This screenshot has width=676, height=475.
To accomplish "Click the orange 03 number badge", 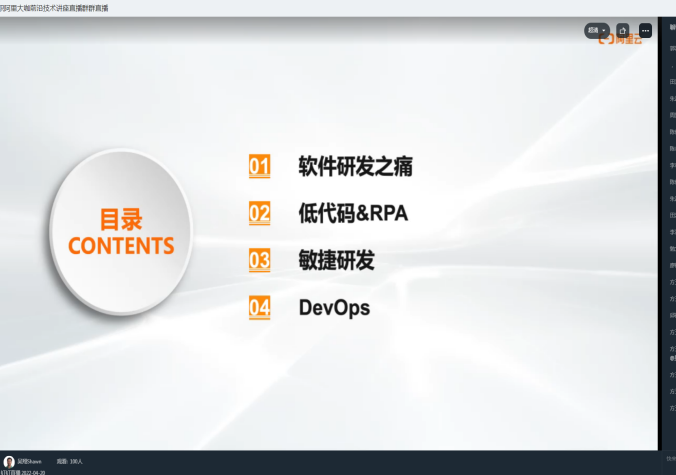I will pos(259,260).
